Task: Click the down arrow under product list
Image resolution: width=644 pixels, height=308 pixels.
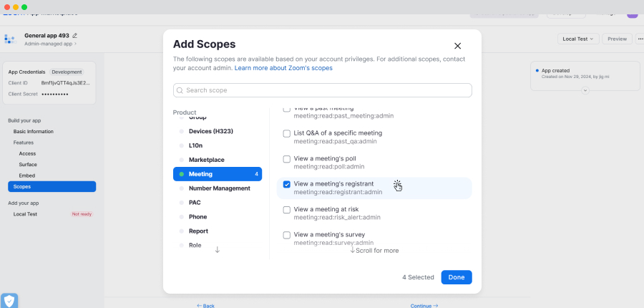Action: pos(218,249)
